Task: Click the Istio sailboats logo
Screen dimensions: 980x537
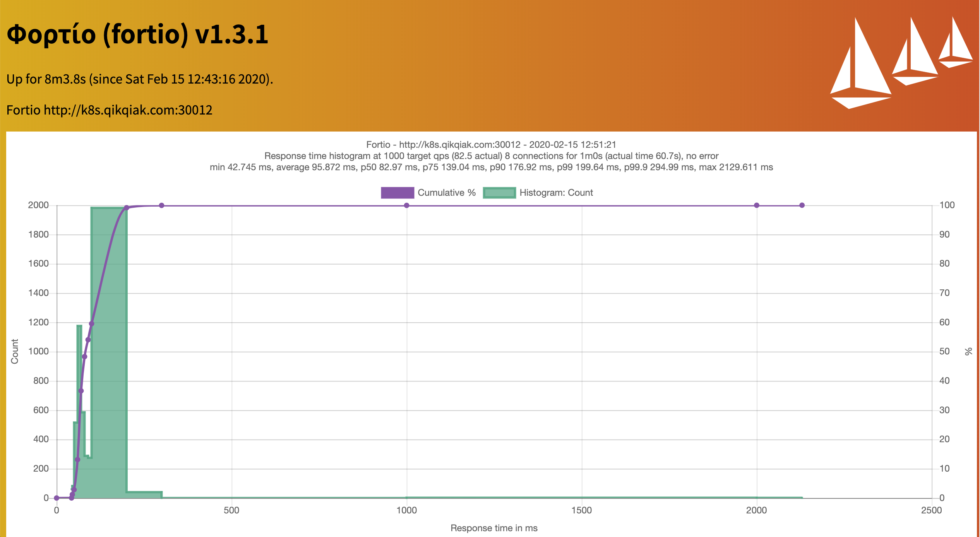Action: [x=901, y=63]
